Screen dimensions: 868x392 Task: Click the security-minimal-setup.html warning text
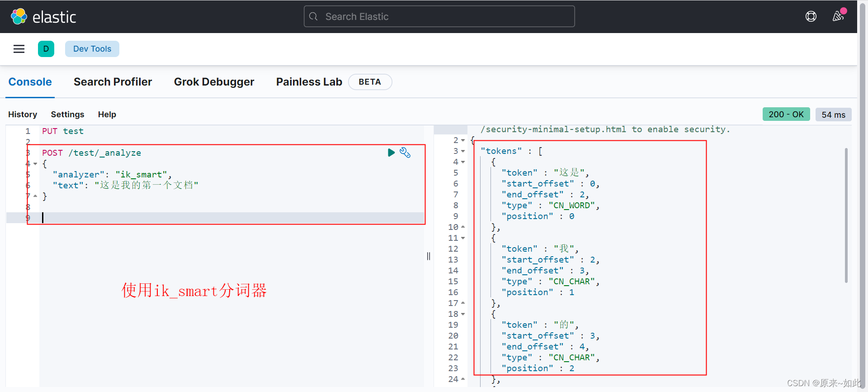605,129
